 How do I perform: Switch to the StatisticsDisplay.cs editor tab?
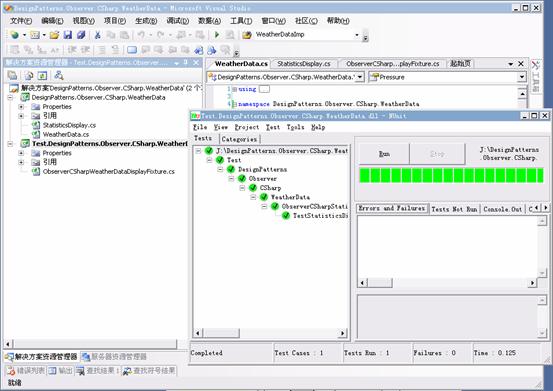[x=304, y=64]
